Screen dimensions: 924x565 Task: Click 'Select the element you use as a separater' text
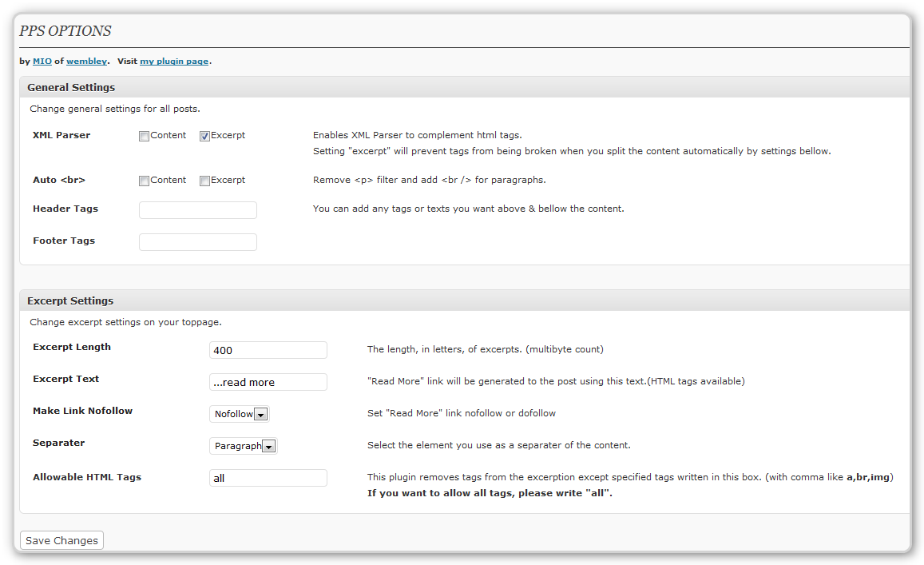[x=498, y=445]
